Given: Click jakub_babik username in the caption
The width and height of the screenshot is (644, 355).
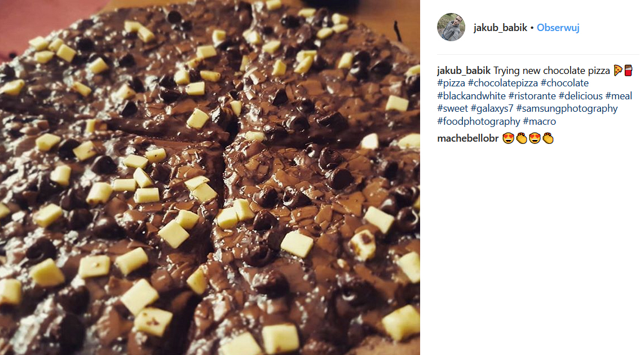Looking at the screenshot, I should pyautogui.click(x=464, y=71).
